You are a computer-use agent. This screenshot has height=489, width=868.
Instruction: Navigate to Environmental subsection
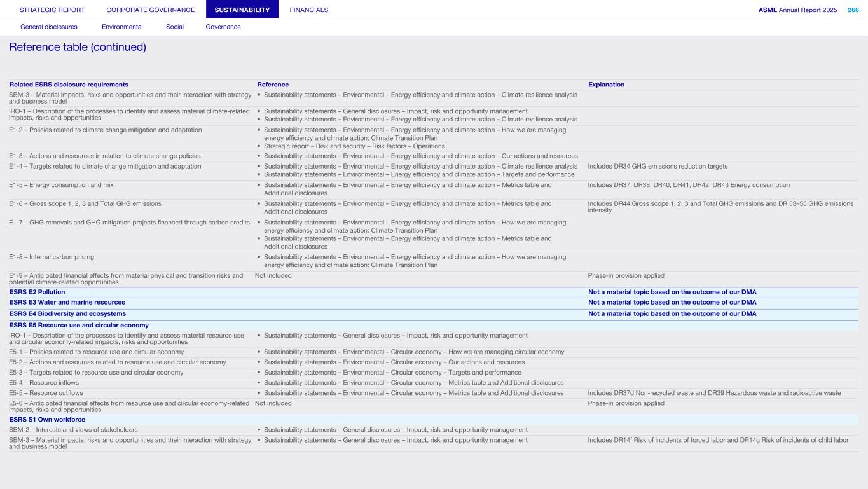[122, 27]
